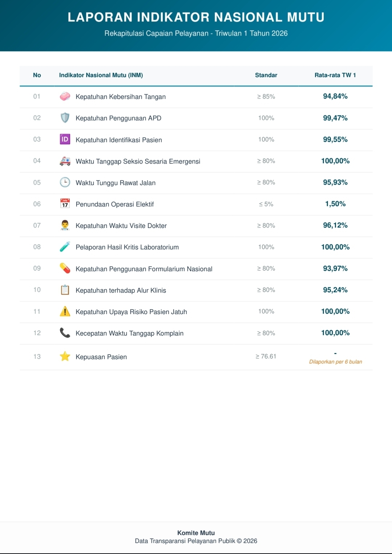Click the telephone icon for Tanggap Komplain
Viewport: 392px width, 554px height.
(65, 333)
